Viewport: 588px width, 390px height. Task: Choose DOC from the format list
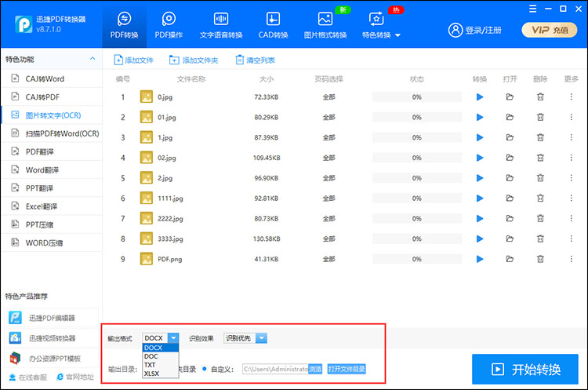point(161,356)
